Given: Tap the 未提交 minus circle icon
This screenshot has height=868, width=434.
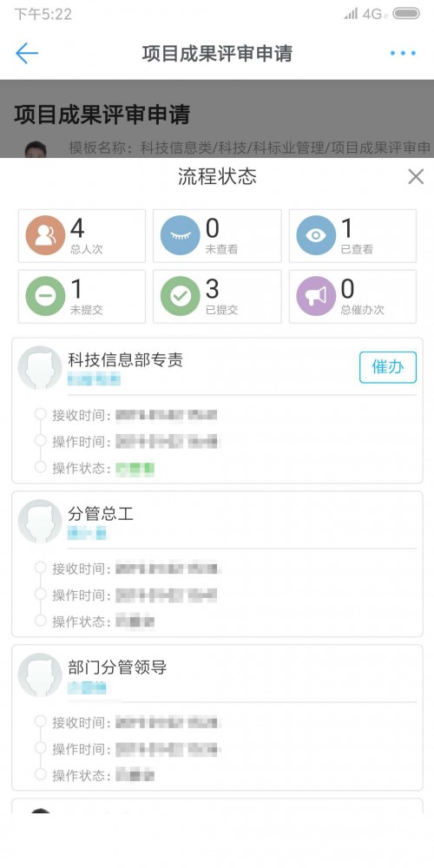Looking at the screenshot, I should pos(45,296).
